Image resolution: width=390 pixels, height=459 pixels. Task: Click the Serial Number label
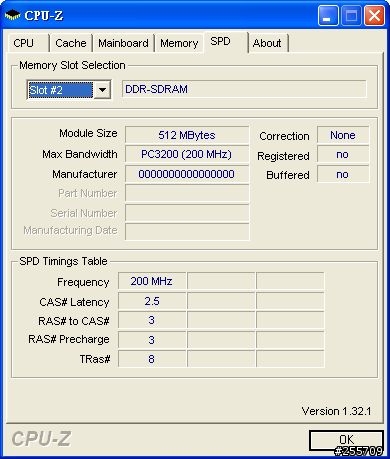pyautogui.click(x=84, y=213)
